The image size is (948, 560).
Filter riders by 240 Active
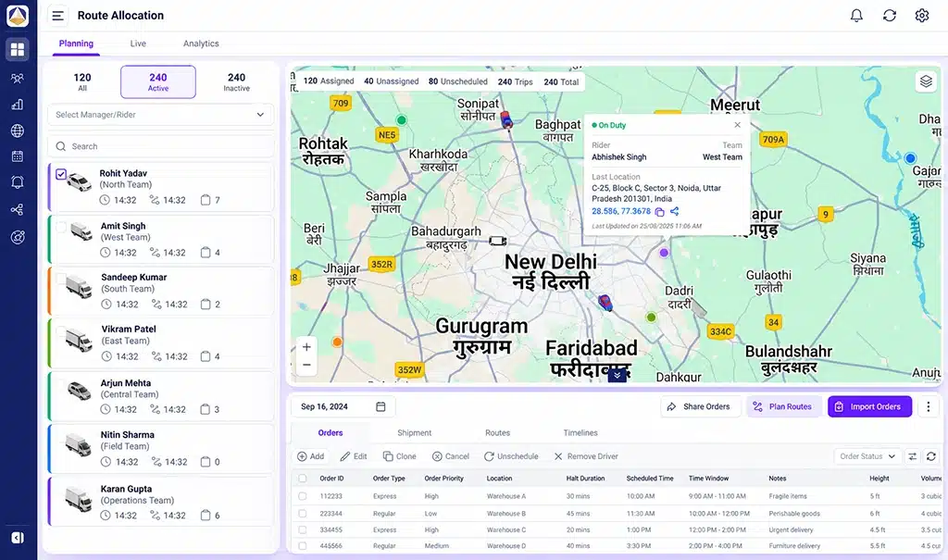[157, 81]
